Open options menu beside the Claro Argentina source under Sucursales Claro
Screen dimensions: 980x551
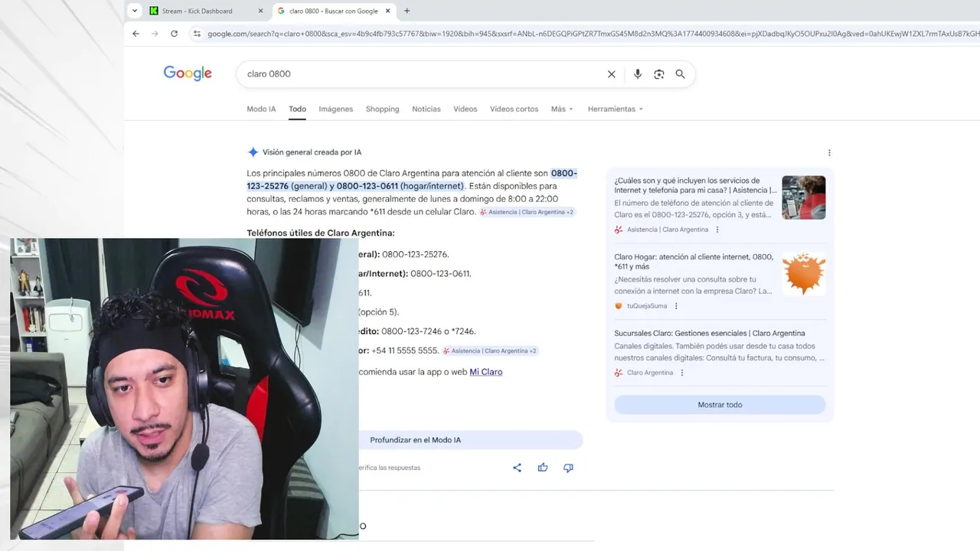tap(682, 373)
